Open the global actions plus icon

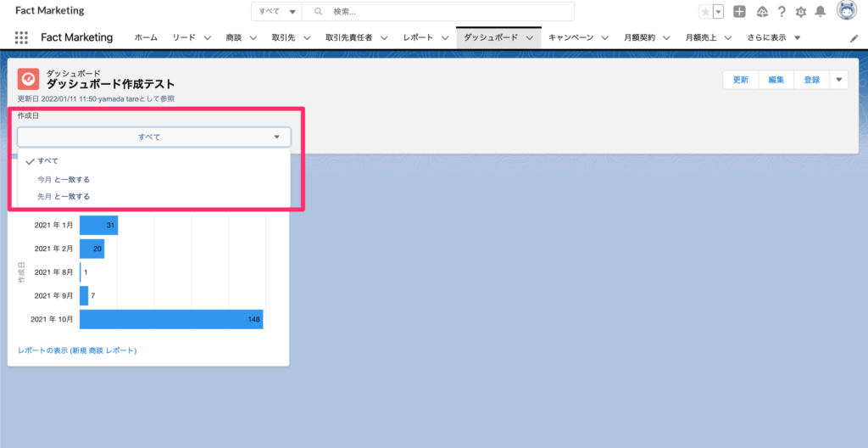739,12
